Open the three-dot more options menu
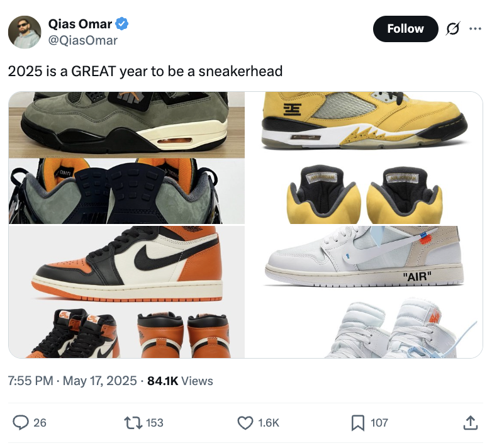492x448 pixels. pyautogui.click(x=476, y=29)
